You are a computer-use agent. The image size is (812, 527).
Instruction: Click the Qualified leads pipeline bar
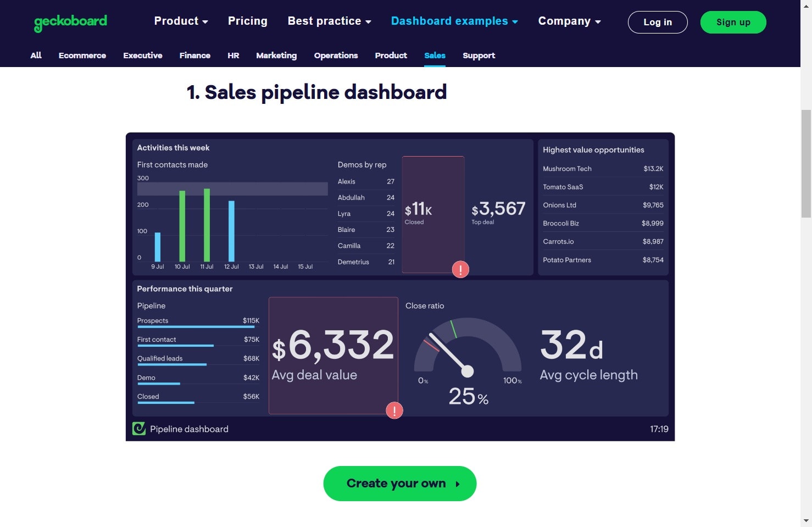[172, 364]
